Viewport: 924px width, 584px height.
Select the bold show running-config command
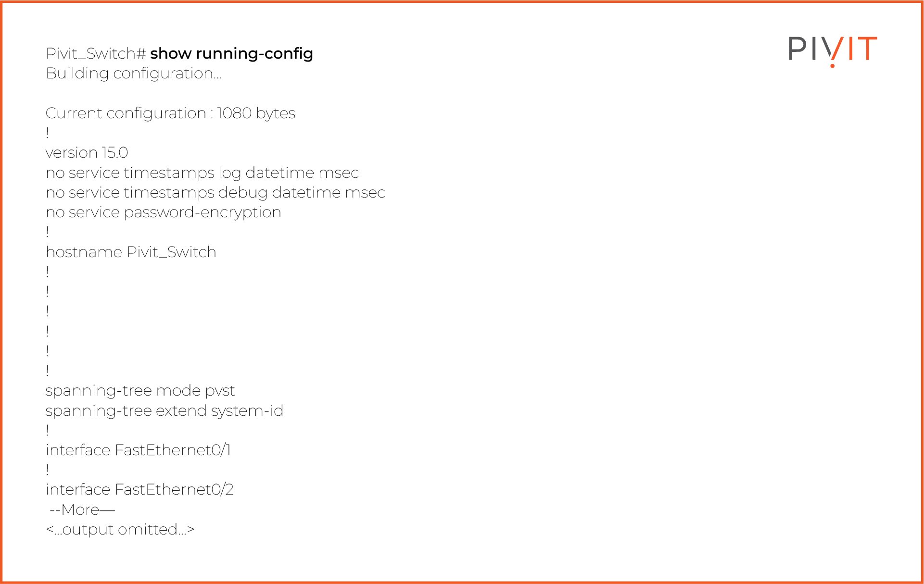coord(231,53)
